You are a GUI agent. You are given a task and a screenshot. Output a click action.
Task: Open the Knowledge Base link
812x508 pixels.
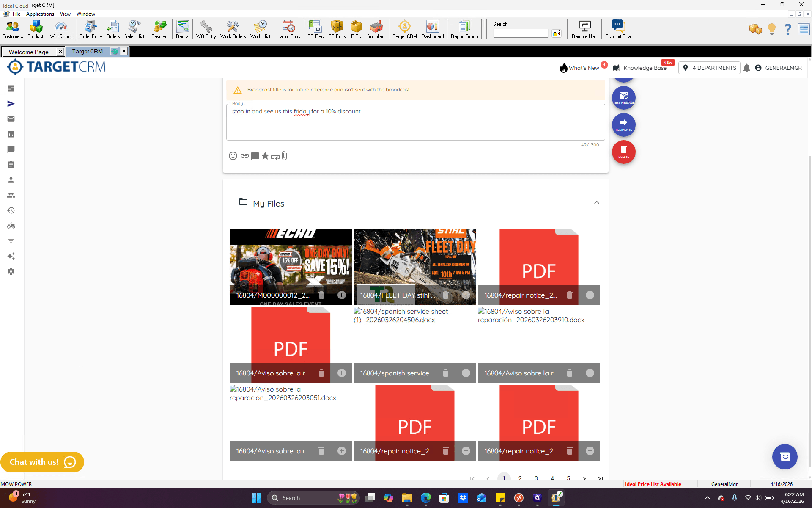[x=640, y=68]
